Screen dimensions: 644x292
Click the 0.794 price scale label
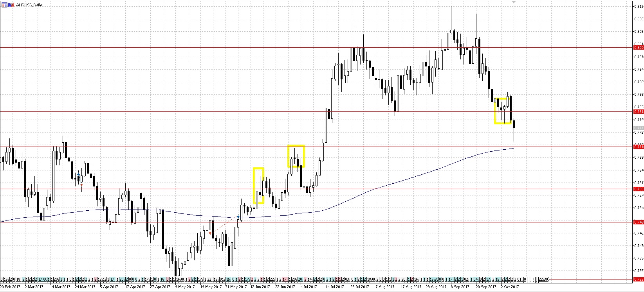[x=639, y=69]
